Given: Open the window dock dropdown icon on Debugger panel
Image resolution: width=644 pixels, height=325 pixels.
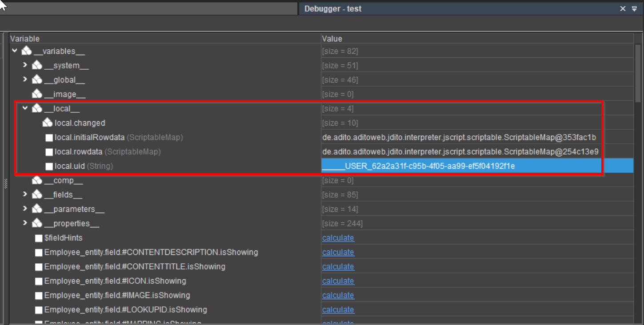Looking at the screenshot, I should 634,8.
